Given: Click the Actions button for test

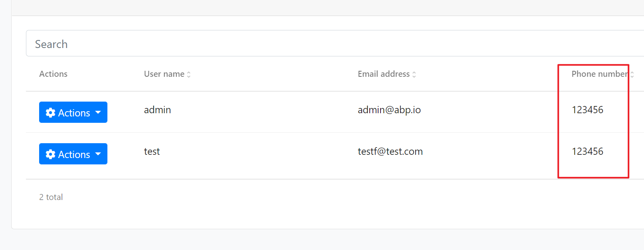Looking at the screenshot, I should click(x=73, y=154).
